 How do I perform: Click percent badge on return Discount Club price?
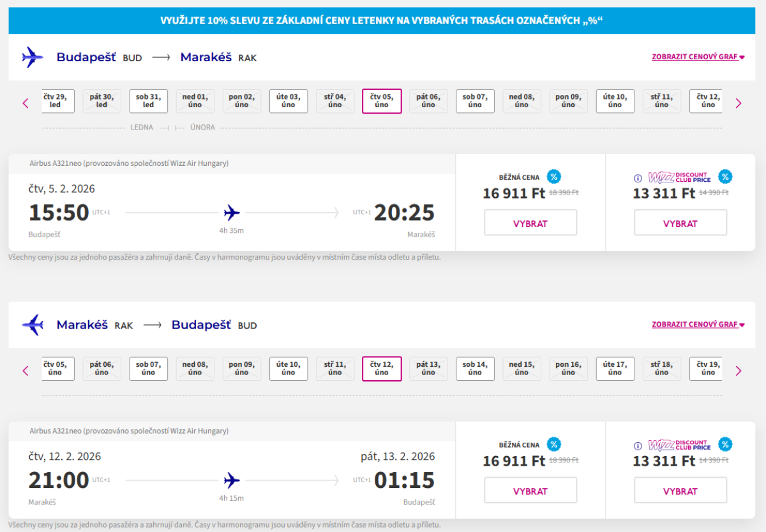725,445
